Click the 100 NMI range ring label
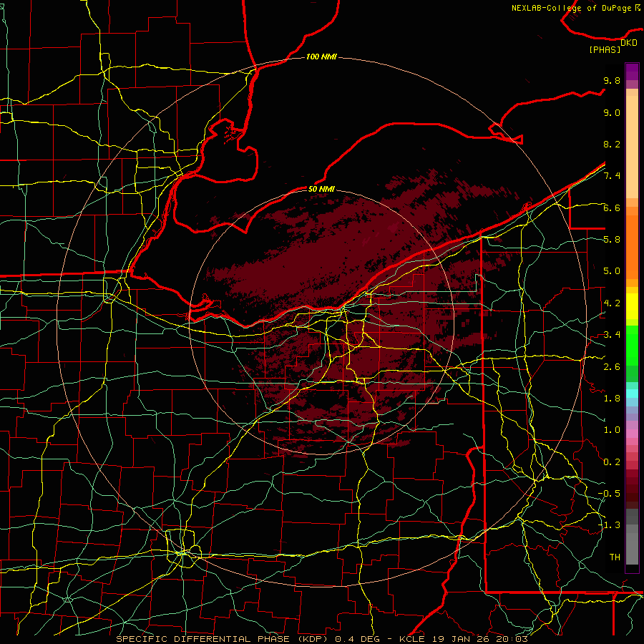Screen dimensions: 644x644 321,57
